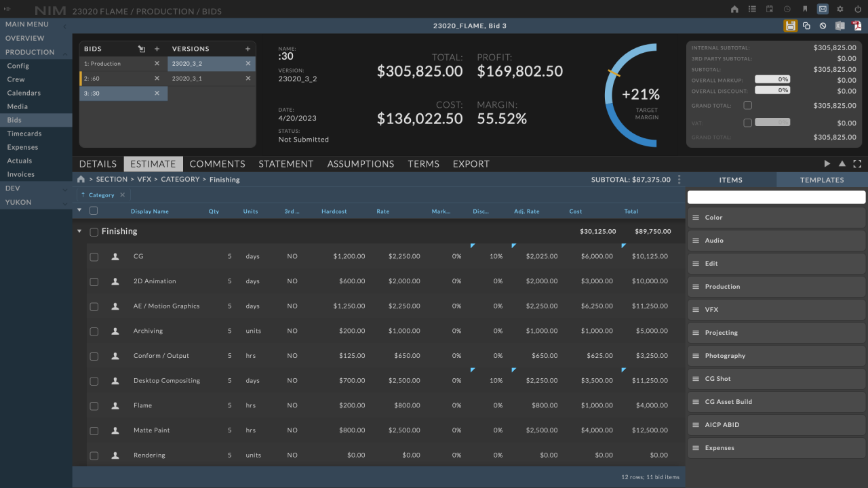Viewport: 868px width, 488px height.
Task: Check the checkbox on the CG row
Action: [94, 256]
